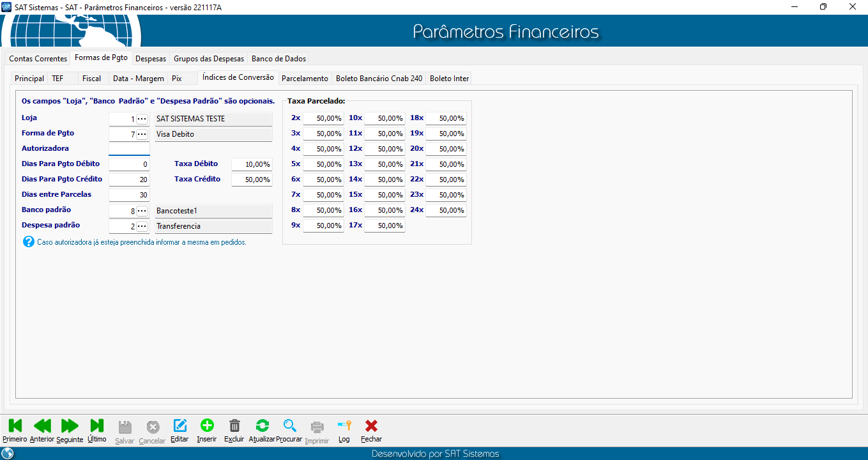Delete record using Excluir trash icon
868x460 pixels.
pyautogui.click(x=234, y=426)
